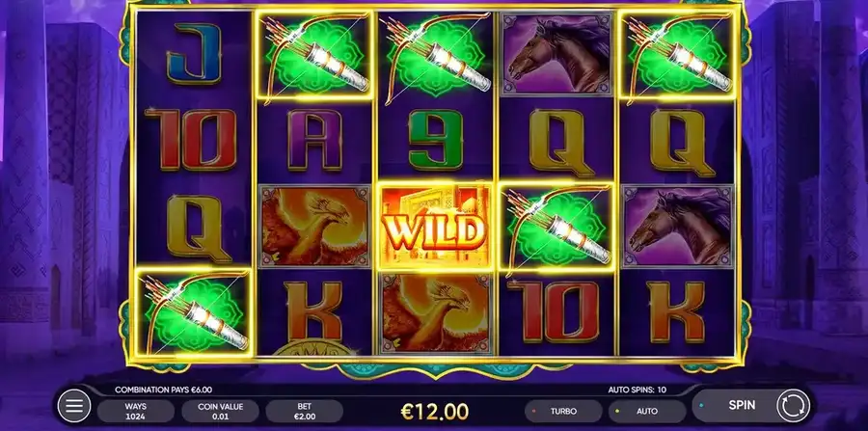This screenshot has width=868, height=431.
Task: Click the green 9 symbol
Action: 436,140
